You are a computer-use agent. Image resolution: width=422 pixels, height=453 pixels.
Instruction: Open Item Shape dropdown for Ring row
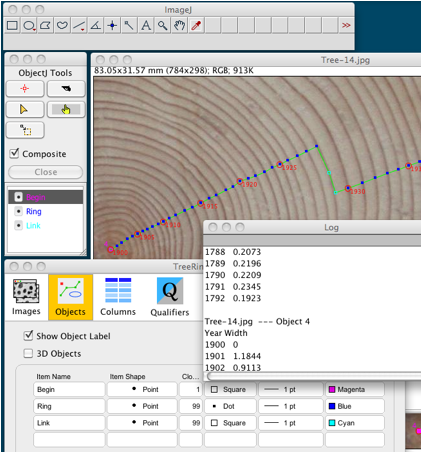click(x=142, y=406)
